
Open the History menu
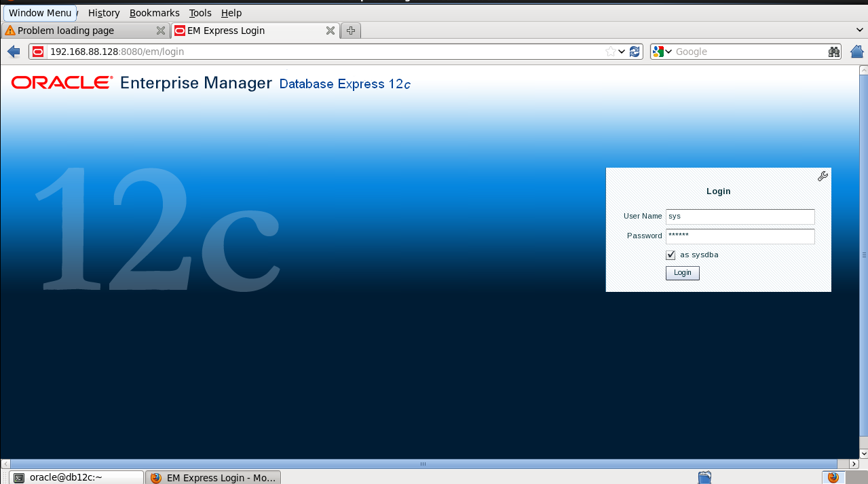pos(104,13)
